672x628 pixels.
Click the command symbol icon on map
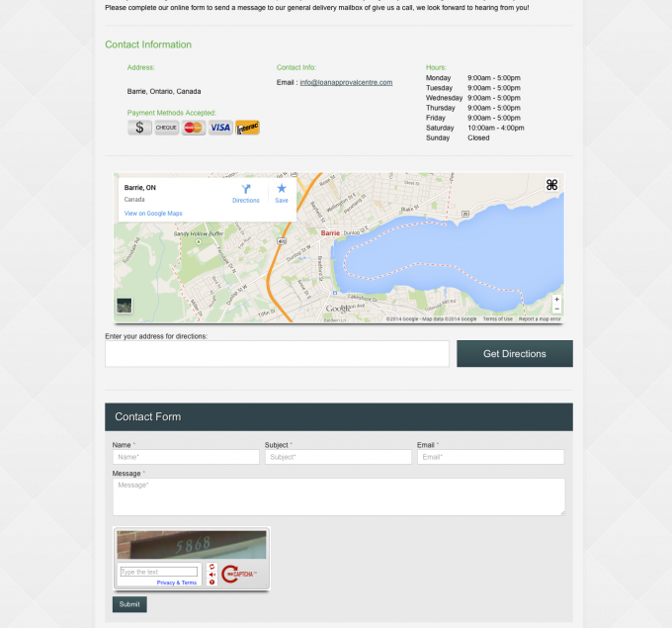point(551,185)
